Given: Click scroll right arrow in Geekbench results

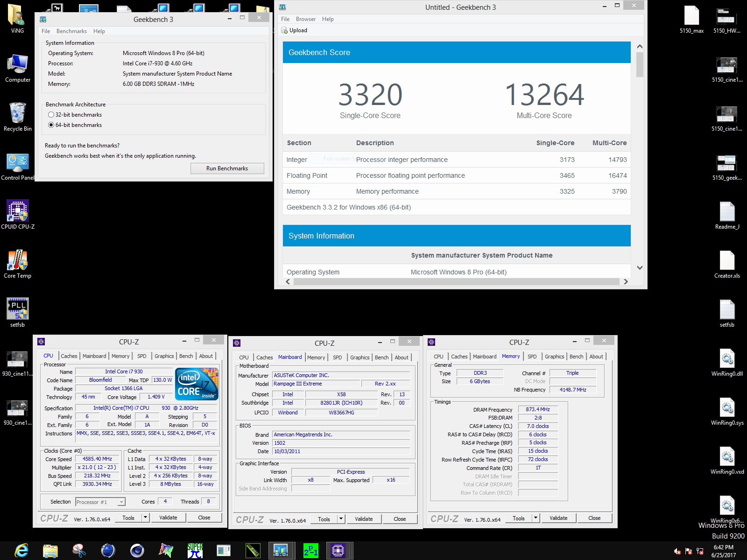Looking at the screenshot, I should click(626, 281).
